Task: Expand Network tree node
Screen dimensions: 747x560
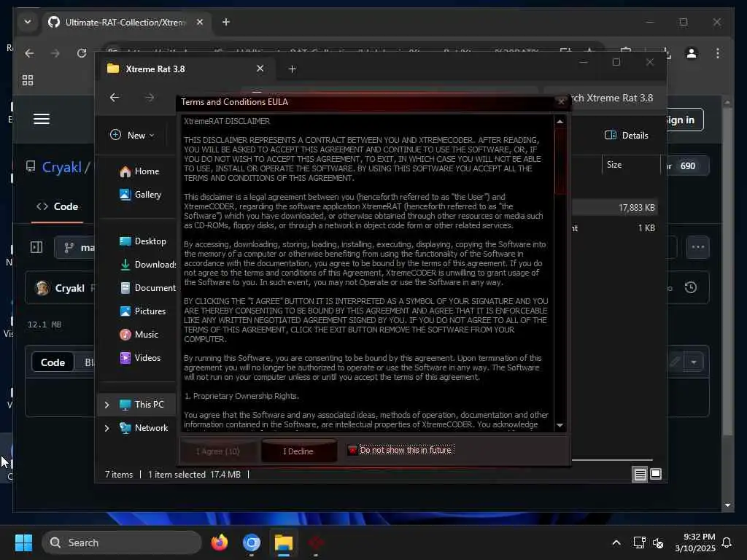Action: pos(107,428)
